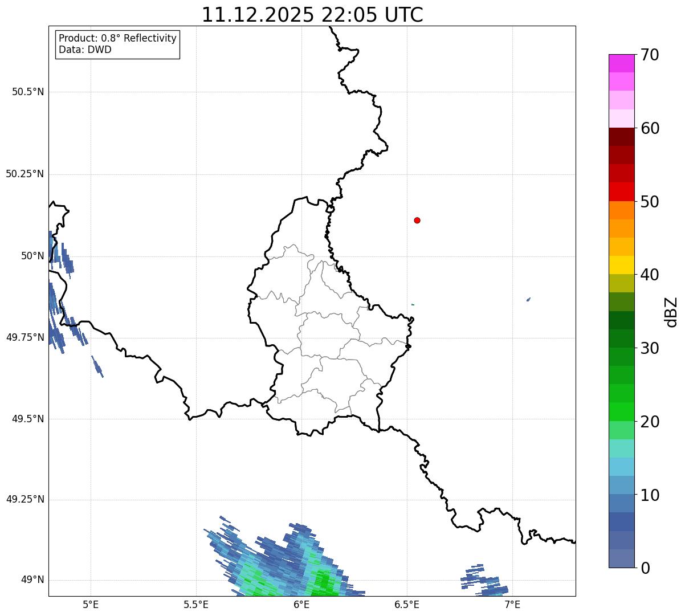Click the colorbar tick label 40

coord(650,275)
